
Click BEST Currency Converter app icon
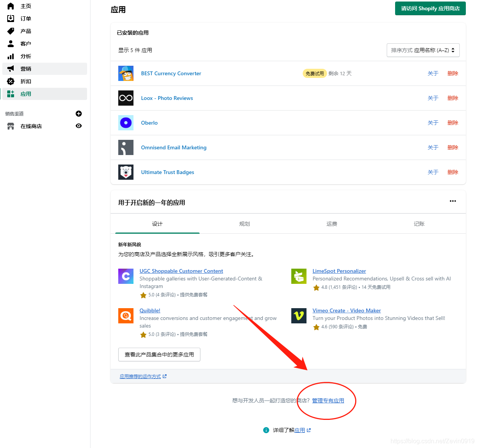click(126, 73)
